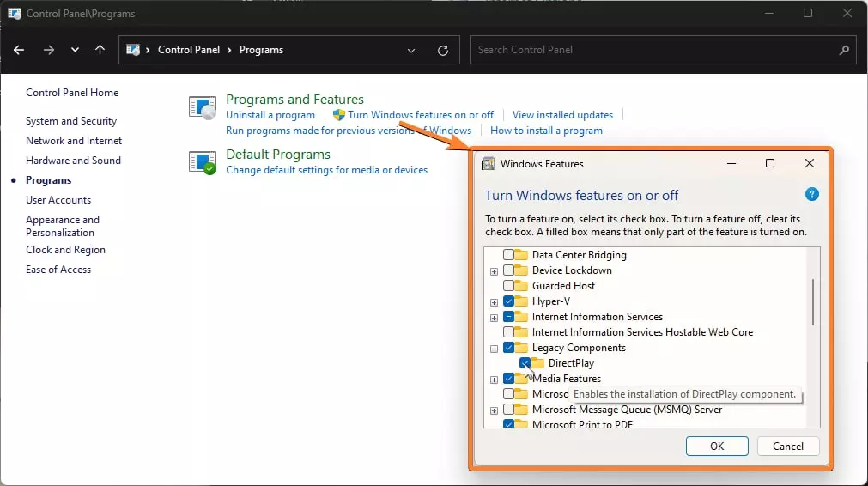Click the search magnifier icon
This screenshot has width=868, height=486.
845,50
